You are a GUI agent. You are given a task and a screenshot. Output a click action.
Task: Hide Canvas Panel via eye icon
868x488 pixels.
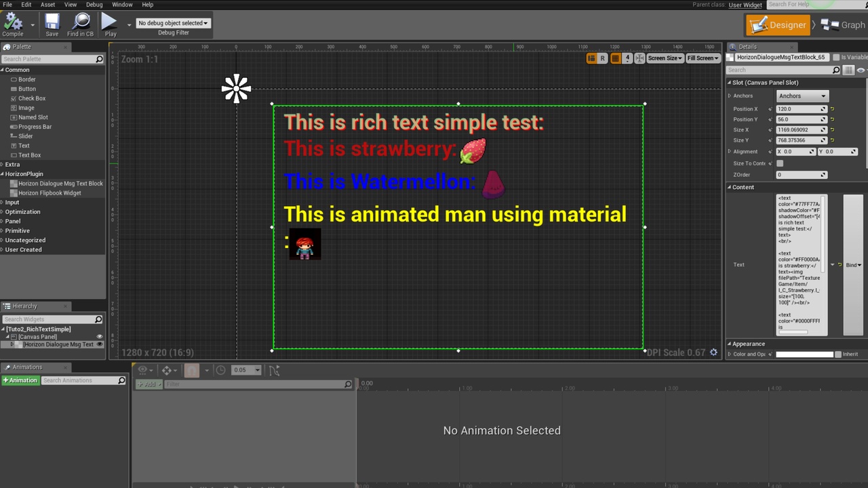(100, 337)
